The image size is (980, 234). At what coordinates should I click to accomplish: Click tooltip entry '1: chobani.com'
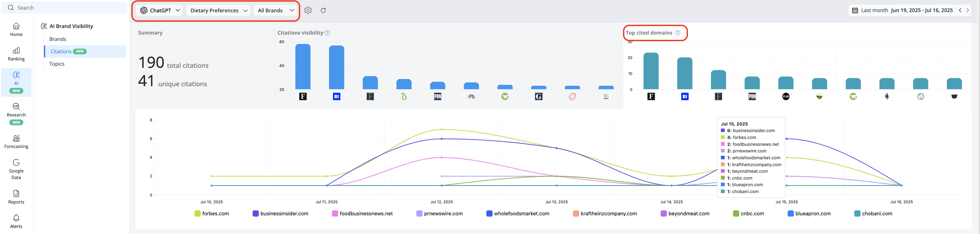click(x=740, y=192)
